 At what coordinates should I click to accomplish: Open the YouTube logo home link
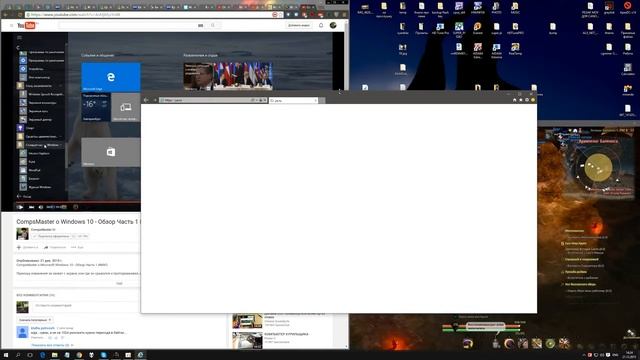[27, 26]
